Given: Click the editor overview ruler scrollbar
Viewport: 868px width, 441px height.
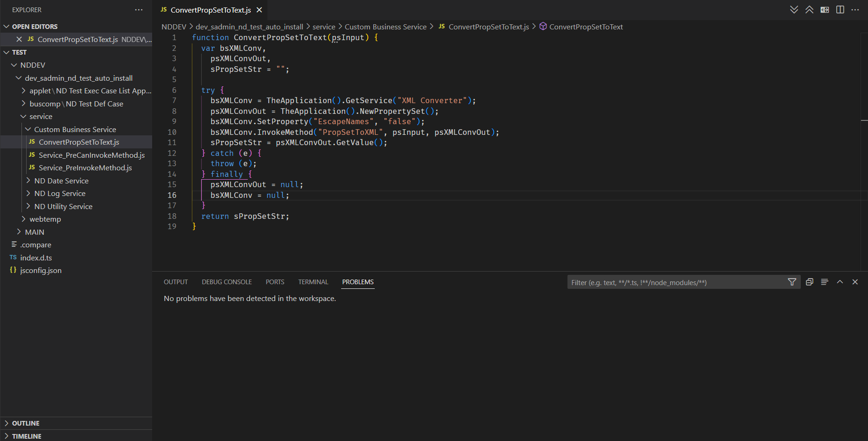Looking at the screenshot, I should click(864, 152).
